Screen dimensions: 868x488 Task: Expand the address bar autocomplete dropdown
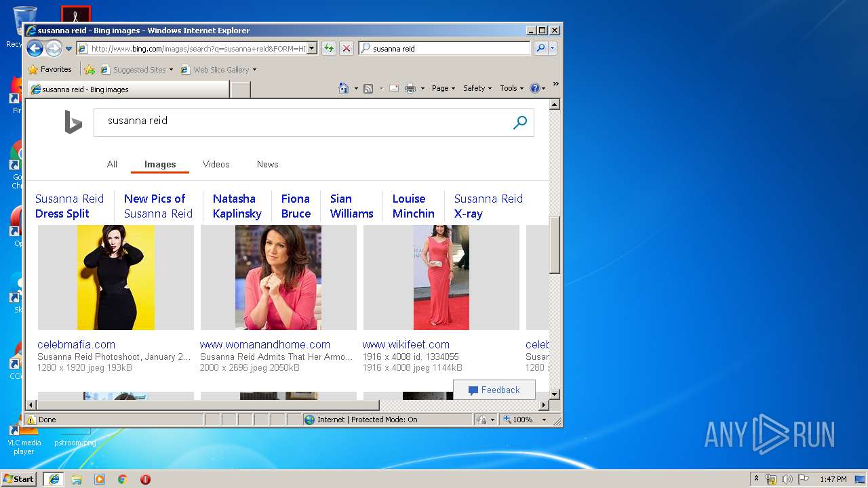312,48
